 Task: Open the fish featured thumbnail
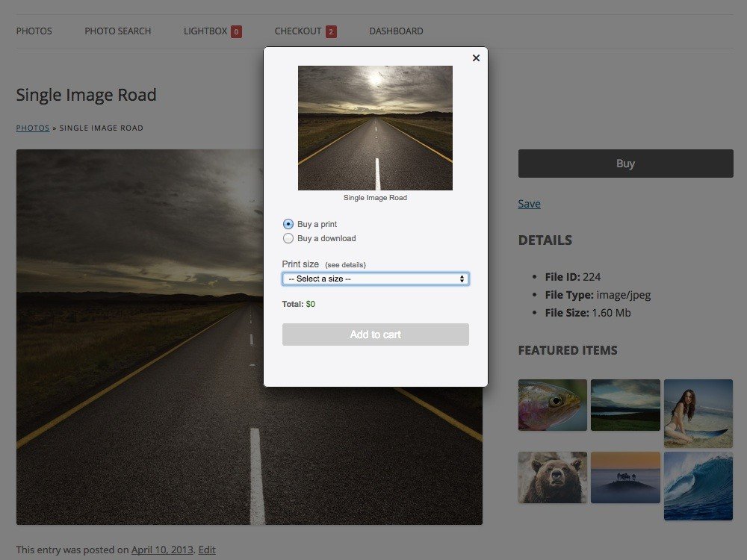552,405
